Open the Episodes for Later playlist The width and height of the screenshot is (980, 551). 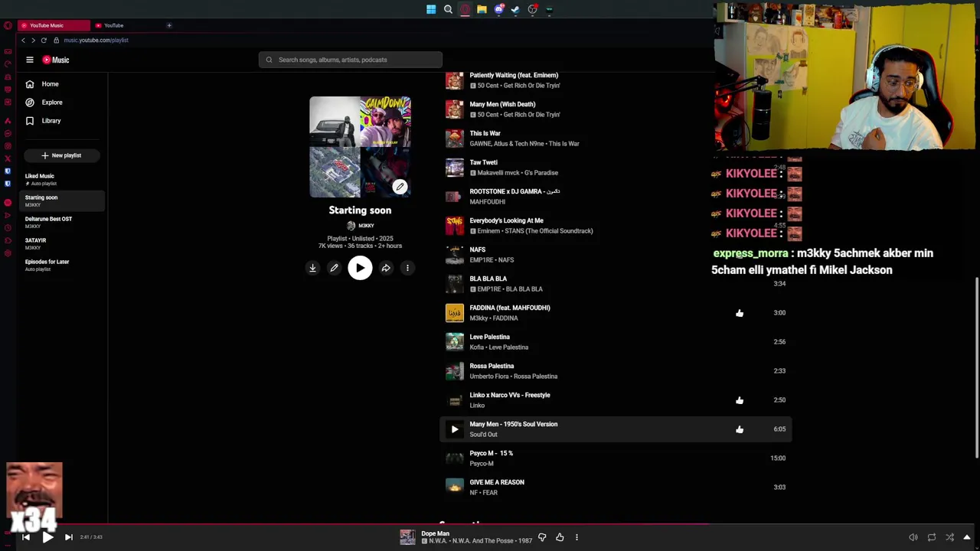(x=64, y=265)
